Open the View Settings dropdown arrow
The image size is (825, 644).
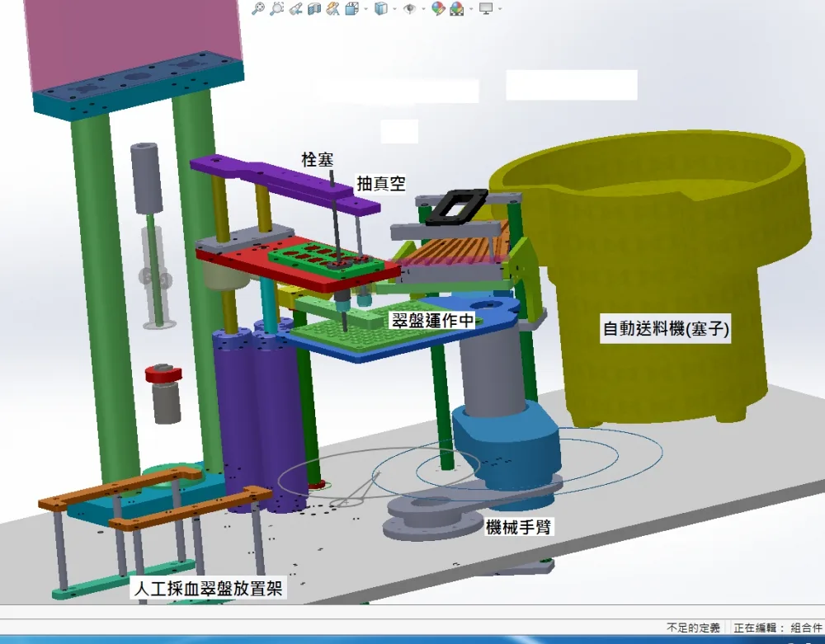(500, 8)
